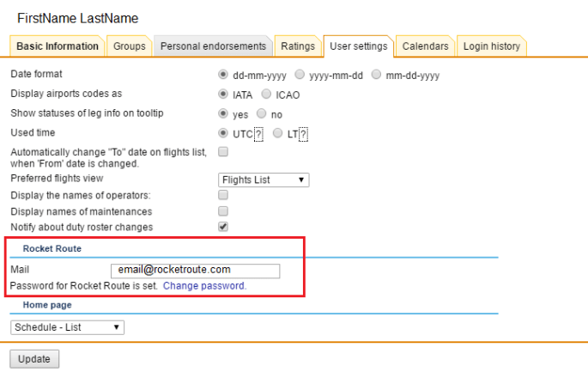
Task: Click the UTC help question mark icon
Action: (x=258, y=133)
